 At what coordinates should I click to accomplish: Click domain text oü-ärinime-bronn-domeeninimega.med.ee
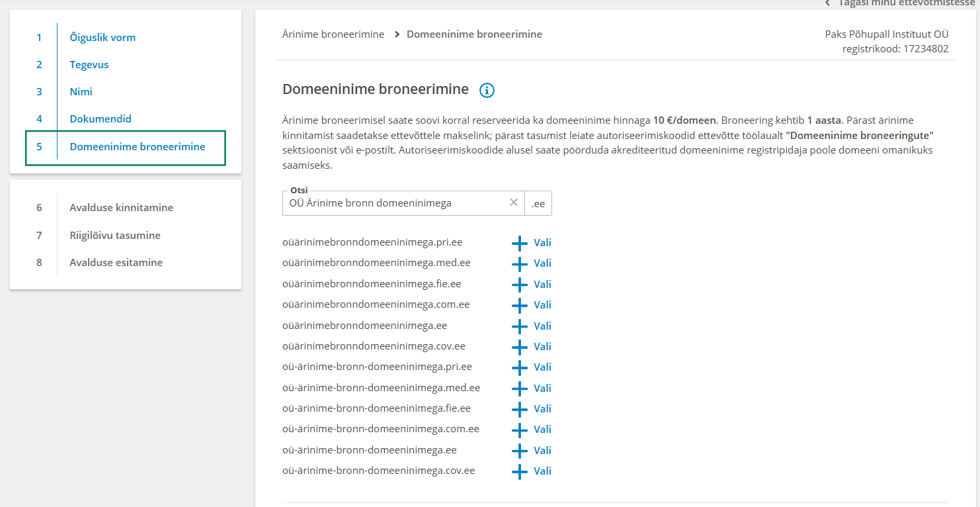(x=381, y=387)
